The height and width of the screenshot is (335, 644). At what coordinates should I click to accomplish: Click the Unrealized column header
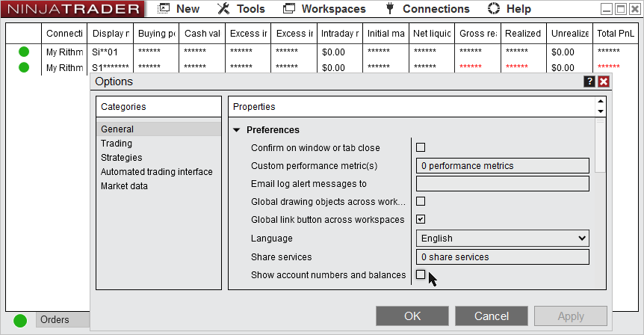(x=569, y=34)
